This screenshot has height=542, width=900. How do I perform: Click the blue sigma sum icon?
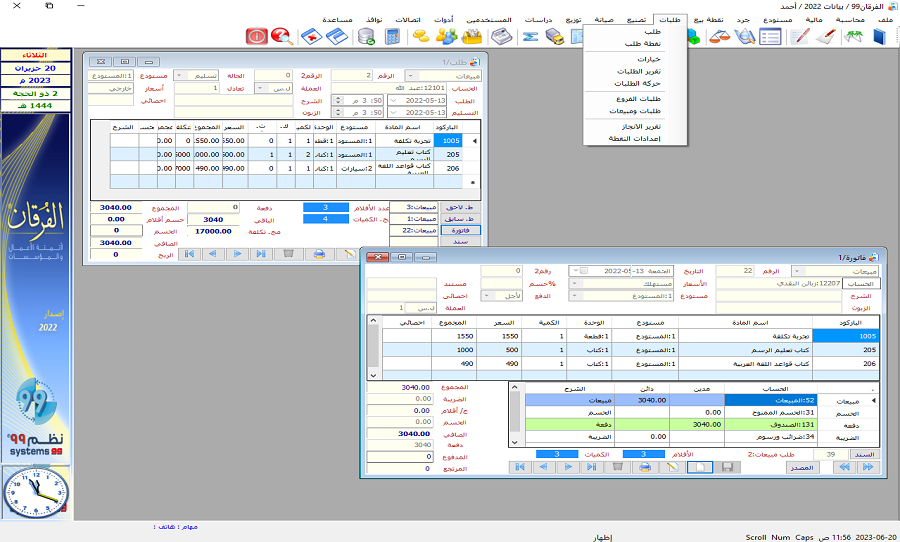530,37
